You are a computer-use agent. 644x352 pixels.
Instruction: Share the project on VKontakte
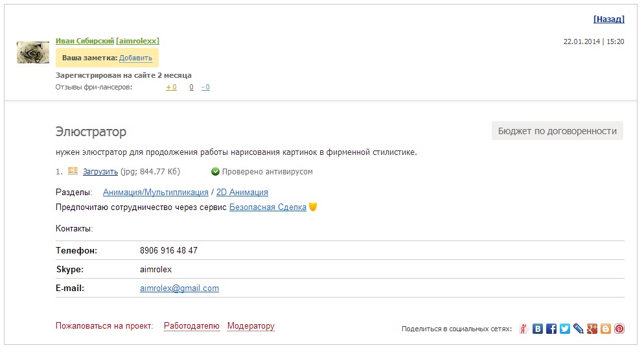(538, 329)
